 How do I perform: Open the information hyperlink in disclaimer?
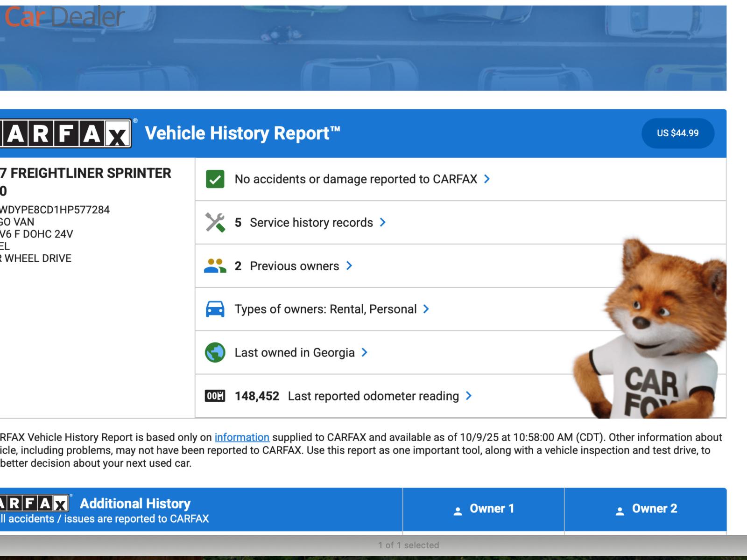pyautogui.click(x=242, y=437)
